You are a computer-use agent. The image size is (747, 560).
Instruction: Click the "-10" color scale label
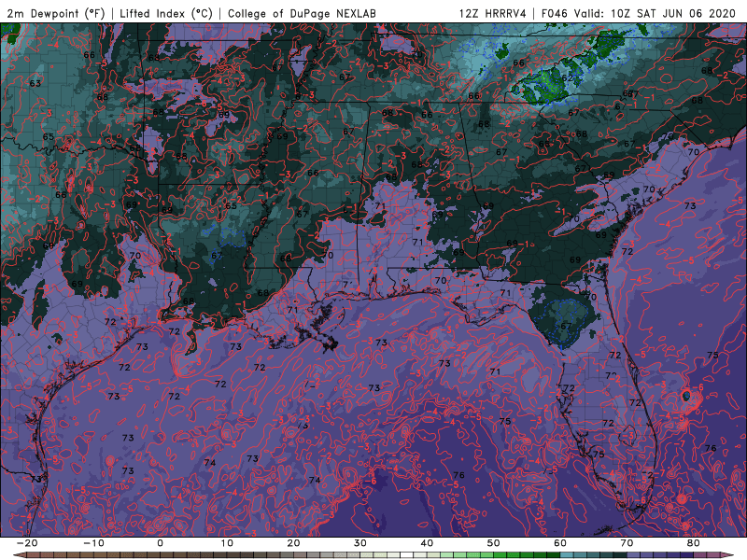[x=93, y=543]
